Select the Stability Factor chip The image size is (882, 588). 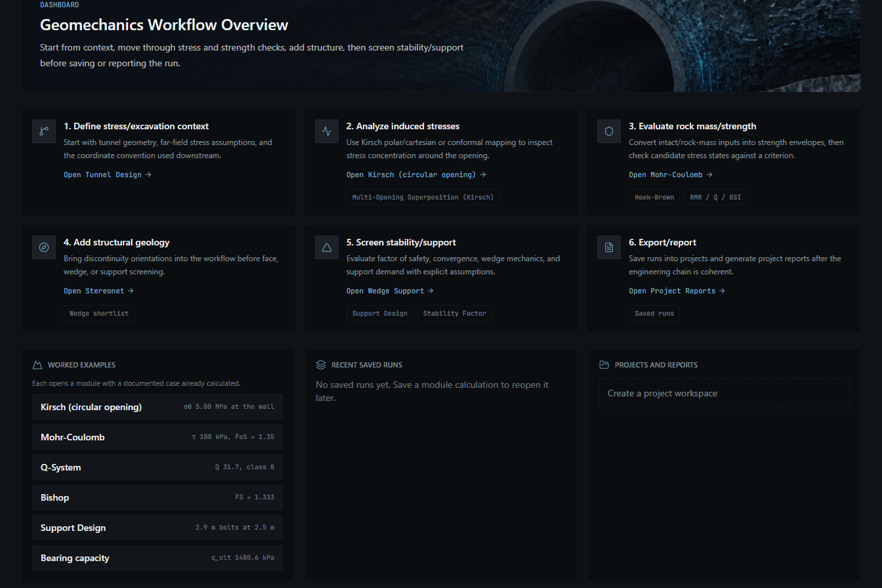(455, 313)
